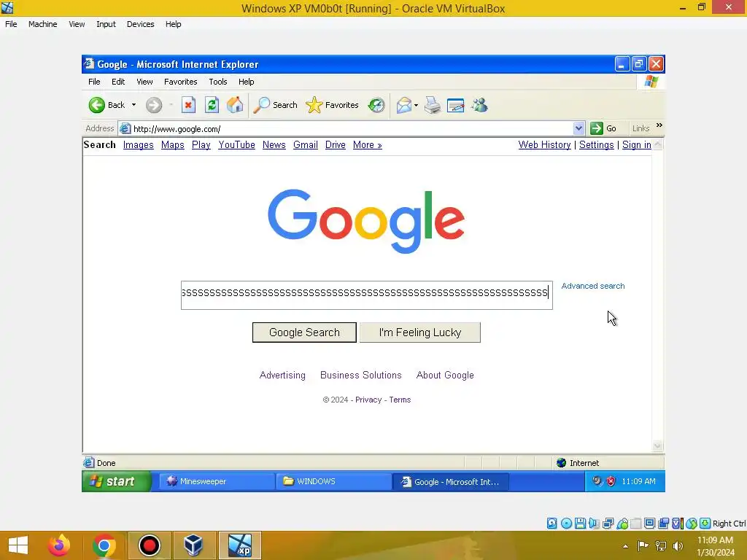Click the page icon in address bar
The height and width of the screenshot is (560, 747).
[x=125, y=128]
